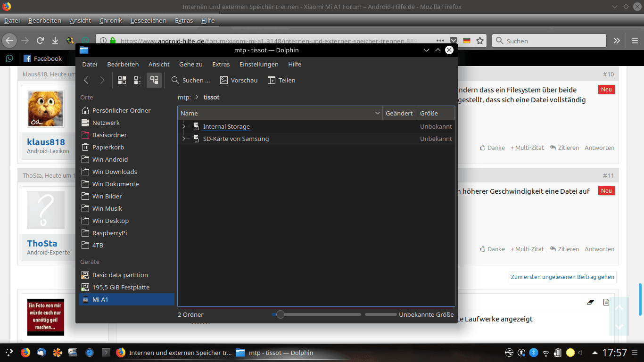Toggle the Vorschau preview in Dolphin
The width and height of the screenshot is (644, 362).
coord(239,80)
